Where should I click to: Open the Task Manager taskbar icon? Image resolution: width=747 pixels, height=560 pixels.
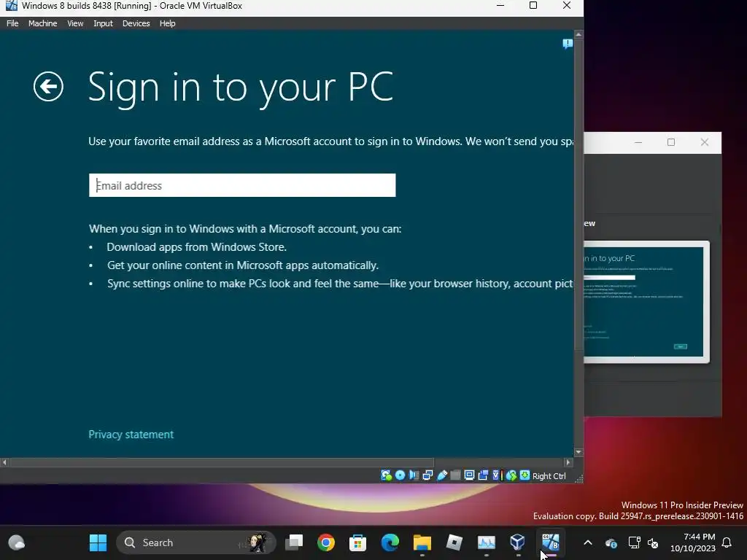[x=486, y=542]
